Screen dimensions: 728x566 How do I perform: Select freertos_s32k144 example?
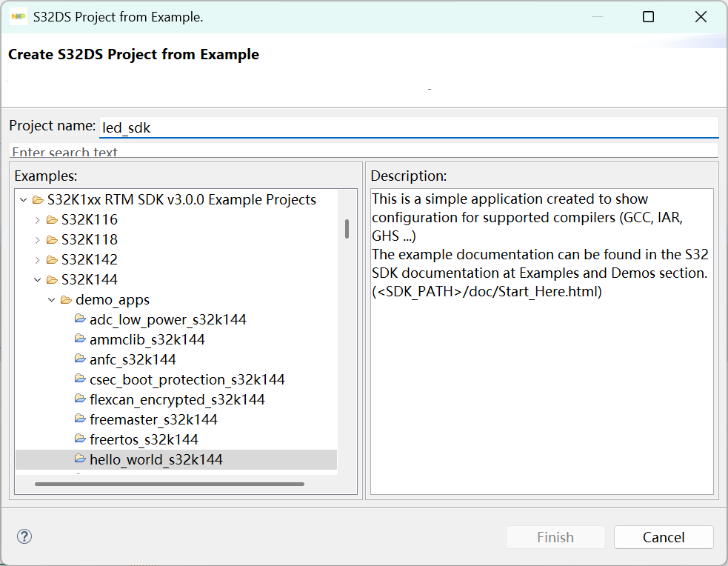pos(144,440)
